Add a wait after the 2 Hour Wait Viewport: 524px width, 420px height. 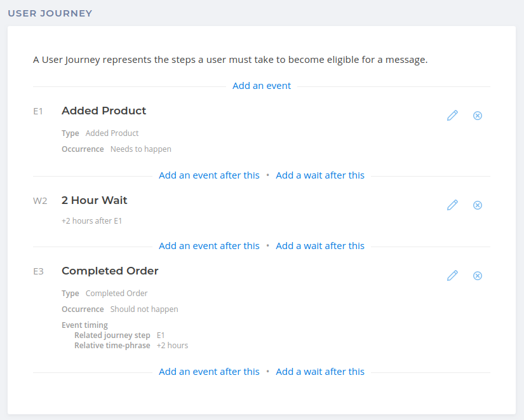(x=320, y=246)
